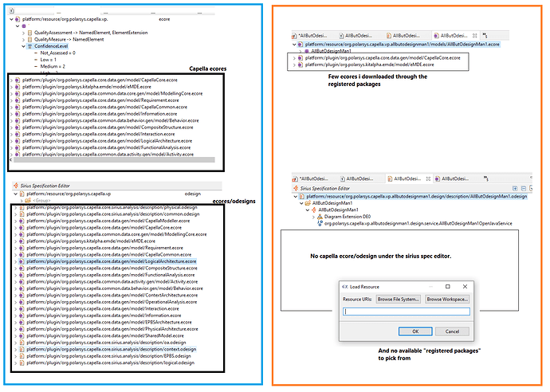
Task: Close the Load Resource dialog
Action: pyautogui.click(x=466, y=287)
